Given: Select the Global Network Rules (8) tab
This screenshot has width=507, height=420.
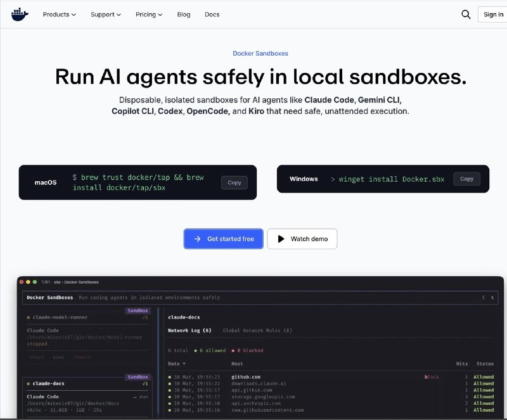Looking at the screenshot, I should (x=257, y=331).
